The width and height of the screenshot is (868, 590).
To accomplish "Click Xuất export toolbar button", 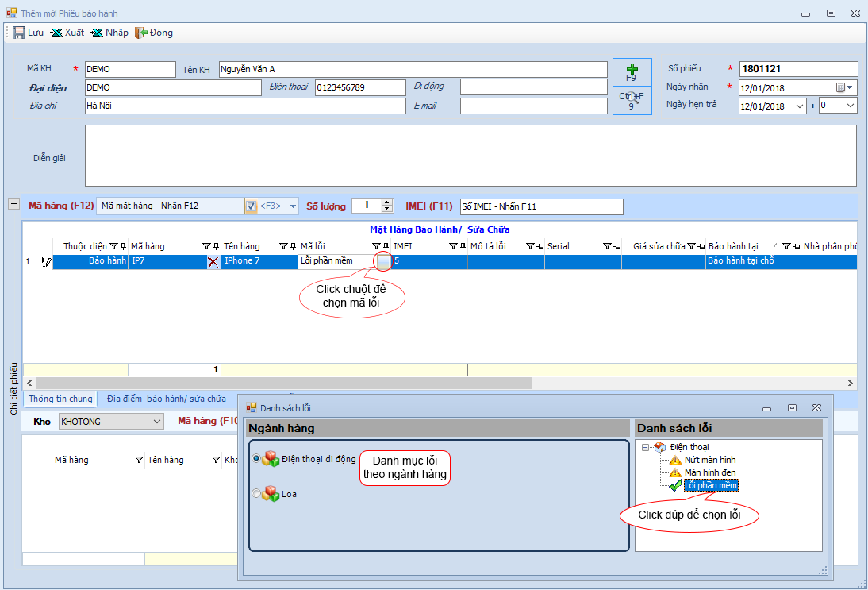I will (67, 33).
